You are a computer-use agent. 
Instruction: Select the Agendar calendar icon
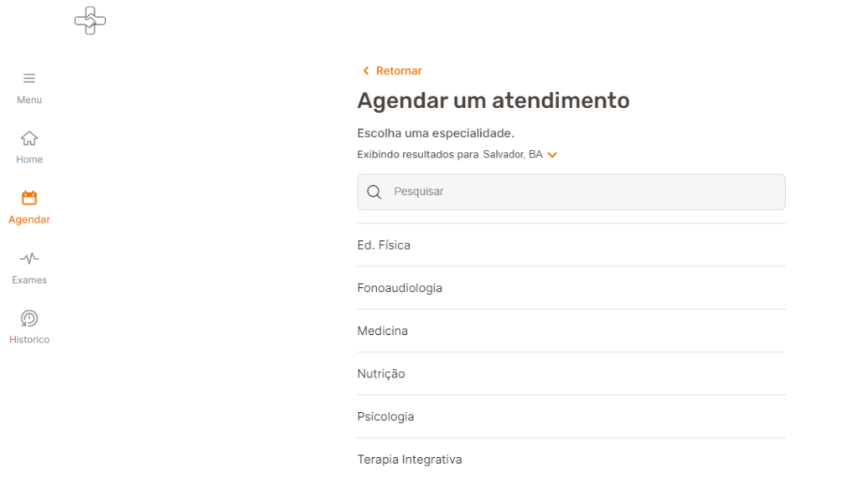click(x=29, y=198)
